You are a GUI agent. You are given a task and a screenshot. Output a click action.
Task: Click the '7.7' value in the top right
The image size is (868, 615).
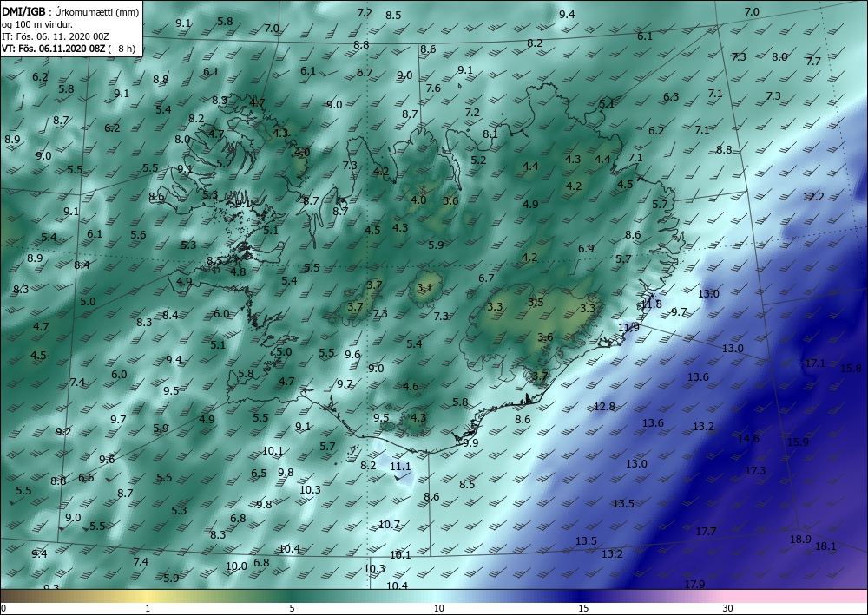[x=813, y=61]
